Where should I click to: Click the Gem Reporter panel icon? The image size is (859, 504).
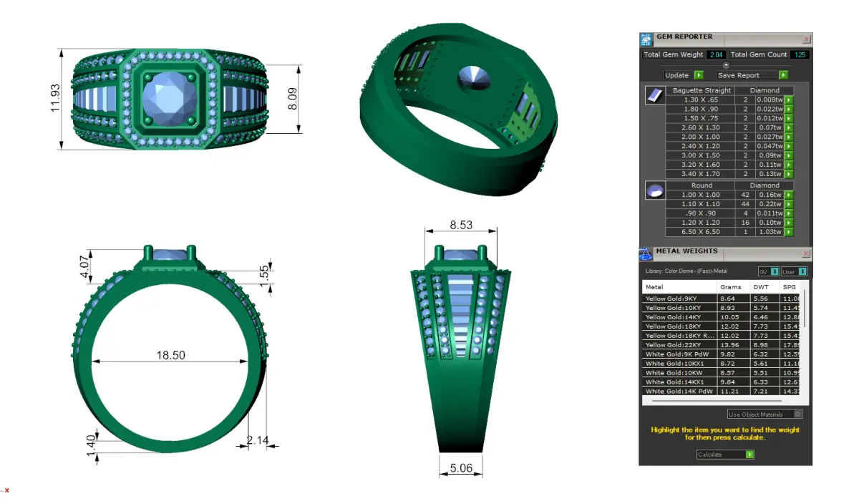[646, 39]
